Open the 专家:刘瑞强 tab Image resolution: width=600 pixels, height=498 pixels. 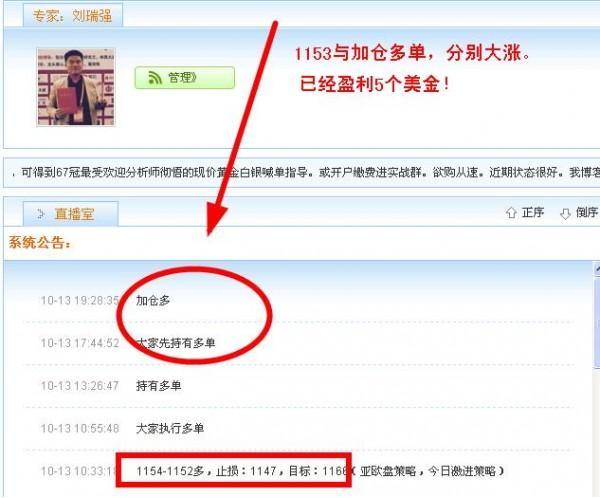pos(73,15)
